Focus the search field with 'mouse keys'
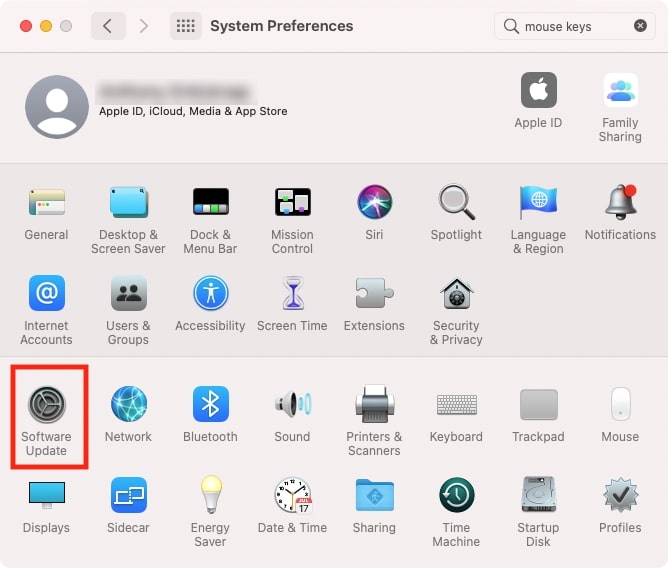The width and height of the screenshot is (668, 568). tap(575, 26)
